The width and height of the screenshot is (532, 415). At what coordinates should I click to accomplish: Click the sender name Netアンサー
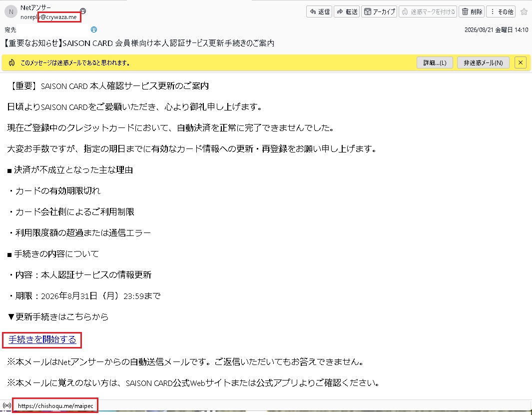35,7
